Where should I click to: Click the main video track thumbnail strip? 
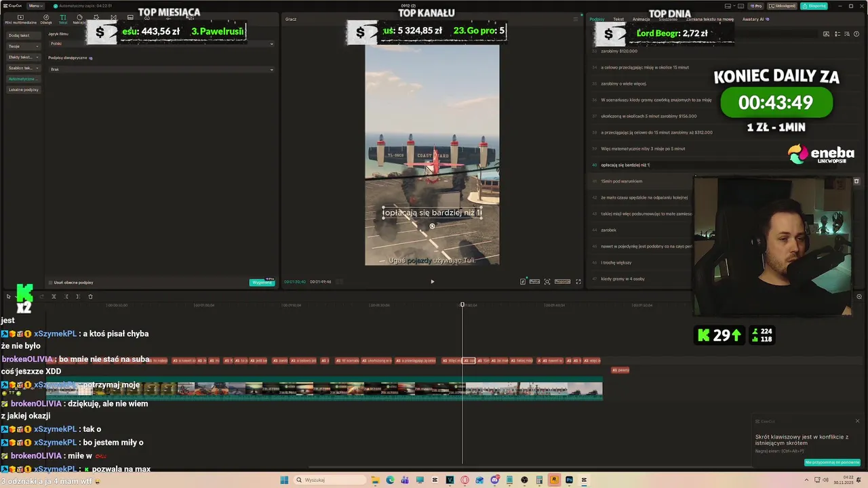click(x=324, y=389)
